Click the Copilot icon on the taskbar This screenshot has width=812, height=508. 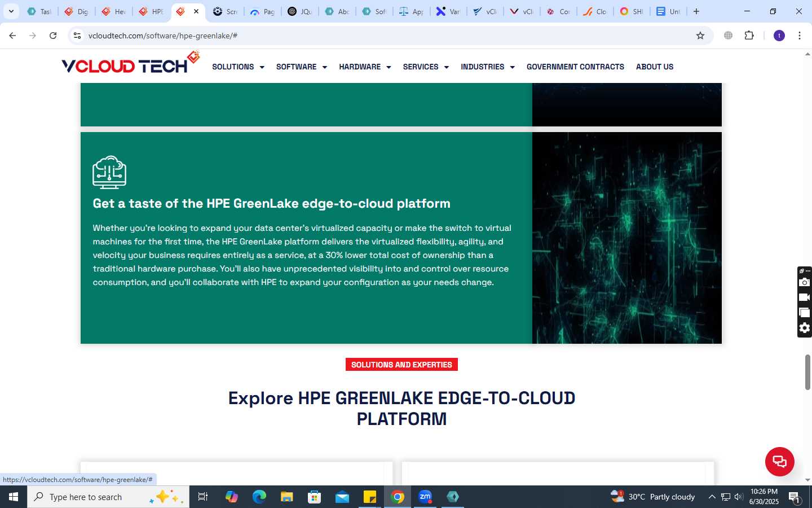click(x=231, y=497)
